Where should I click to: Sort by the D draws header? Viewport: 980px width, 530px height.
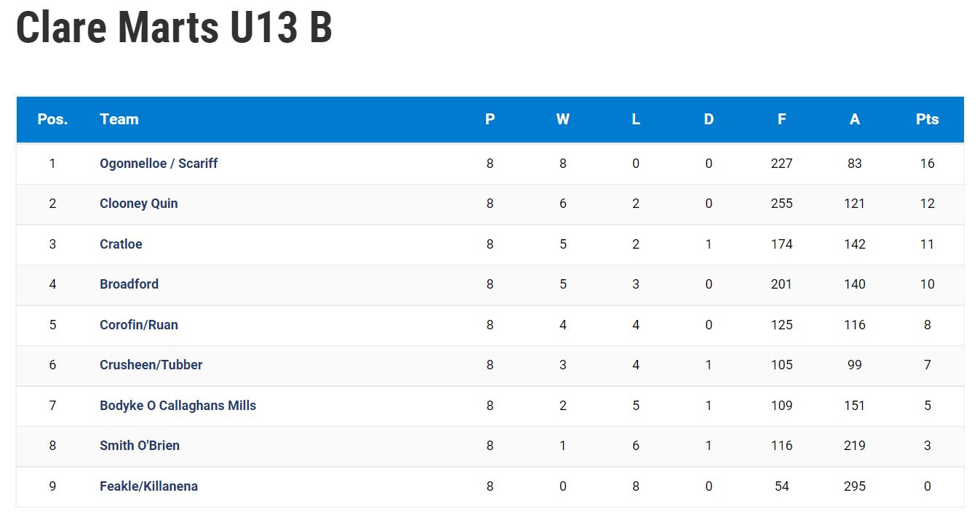pos(709,119)
